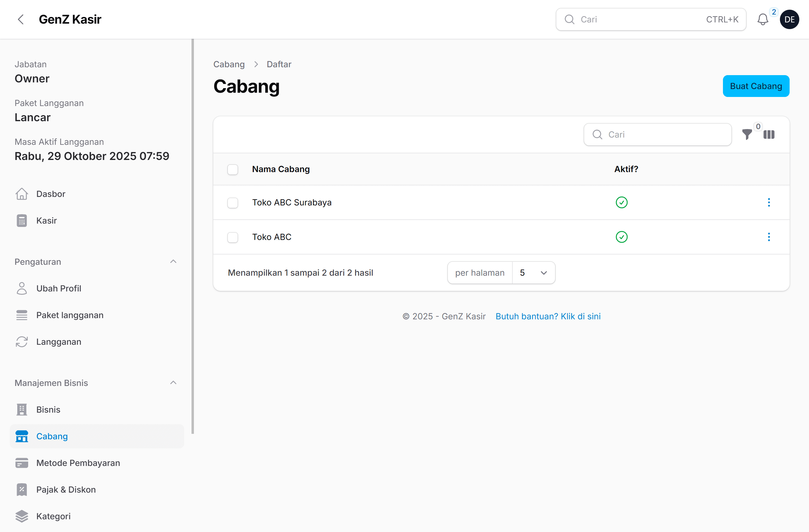Open three-dot actions for Toko ABC row
The image size is (809, 532).
point(768,237)
